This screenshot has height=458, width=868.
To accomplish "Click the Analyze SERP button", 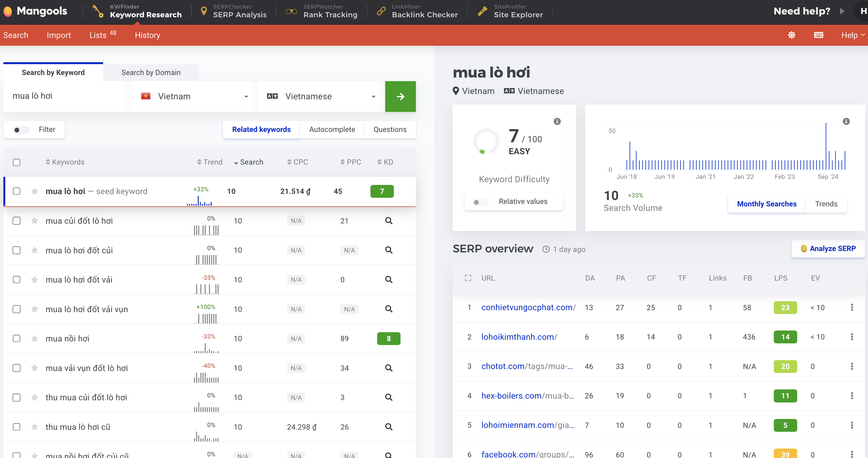I will click(828, 249).
